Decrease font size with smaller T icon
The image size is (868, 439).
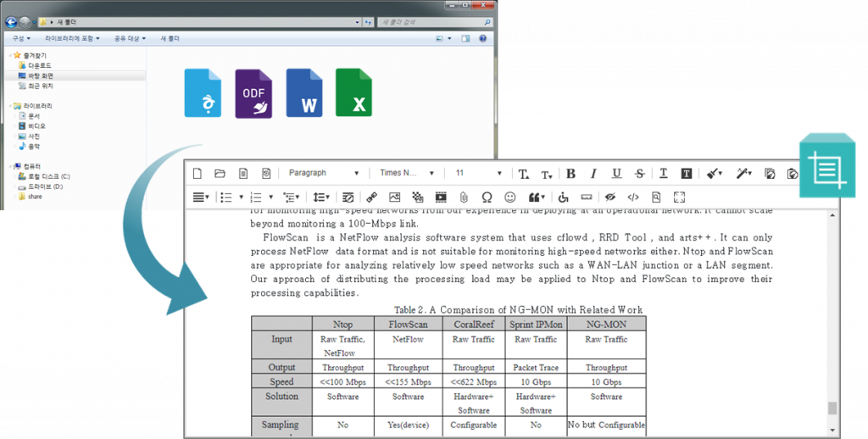547,175
